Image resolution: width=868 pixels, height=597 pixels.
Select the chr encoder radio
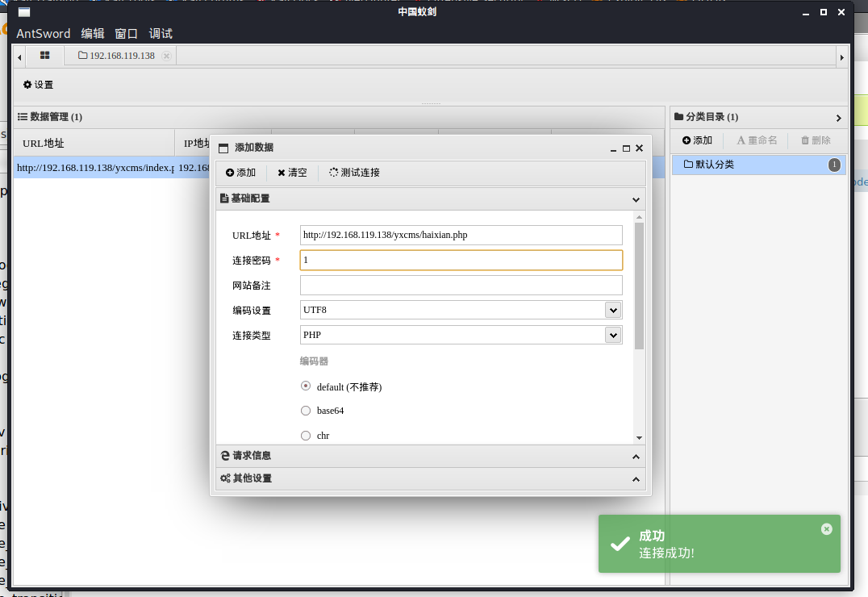[x=306, y=436]
